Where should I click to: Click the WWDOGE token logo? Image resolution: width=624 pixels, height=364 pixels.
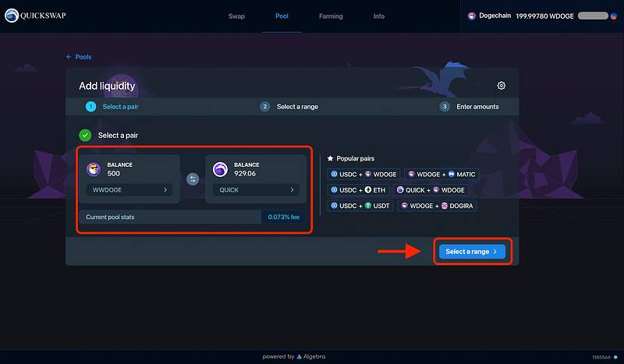pyautogui.click(x=94, y=169)
